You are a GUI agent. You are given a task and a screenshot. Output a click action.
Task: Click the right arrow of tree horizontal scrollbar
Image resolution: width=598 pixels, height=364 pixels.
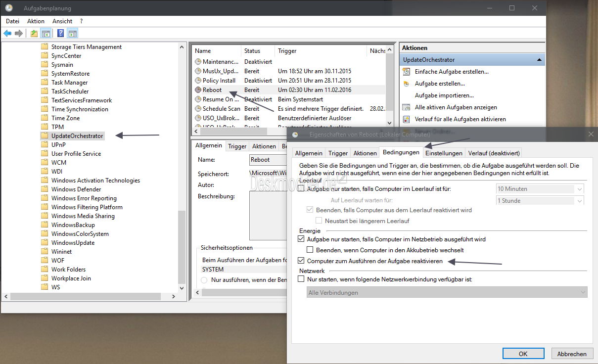click(x=173, y=297)
